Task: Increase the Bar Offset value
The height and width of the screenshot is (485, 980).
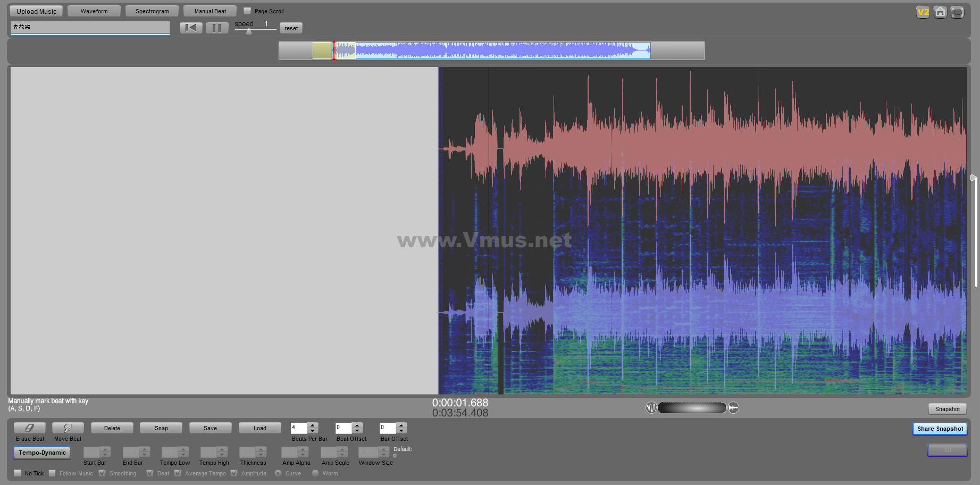Action: 401,425
